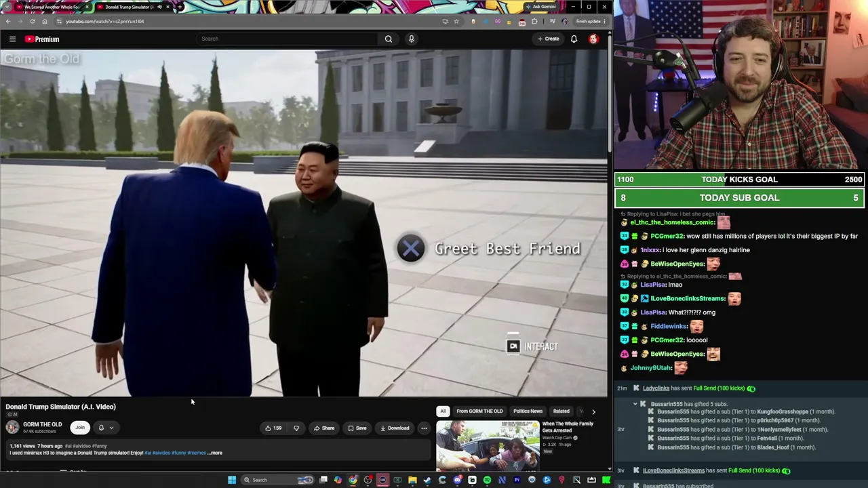This screenshot has height=488, width=868.
Task: Go to YouTube Premium home logo
Action: (x=42, y=39)
